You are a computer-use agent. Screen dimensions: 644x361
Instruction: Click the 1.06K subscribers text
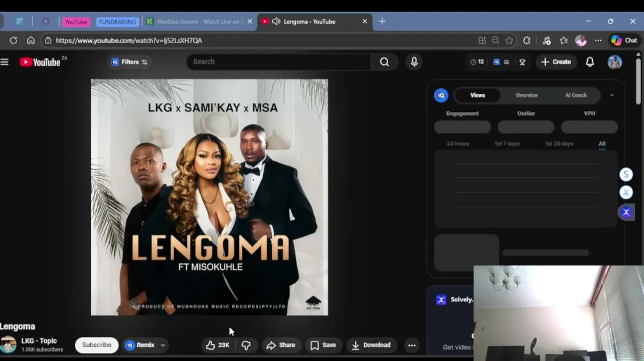[x=42, y=349]
